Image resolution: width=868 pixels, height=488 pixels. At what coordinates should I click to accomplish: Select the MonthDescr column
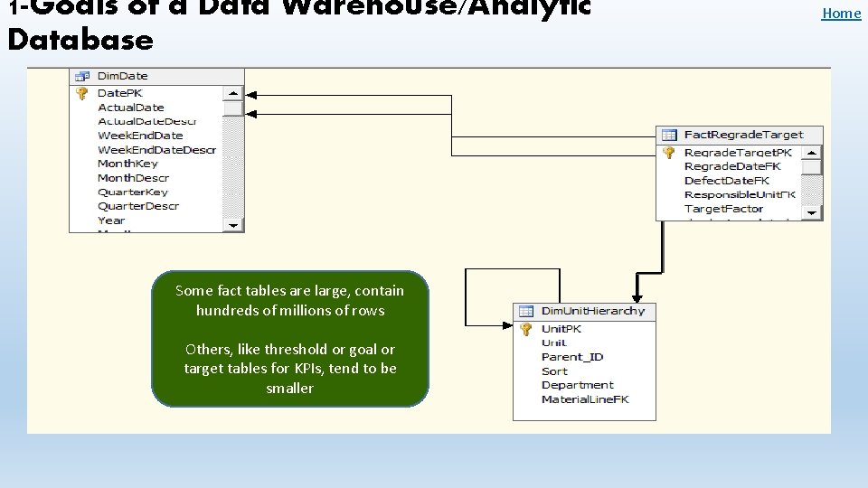pos(133,178)
